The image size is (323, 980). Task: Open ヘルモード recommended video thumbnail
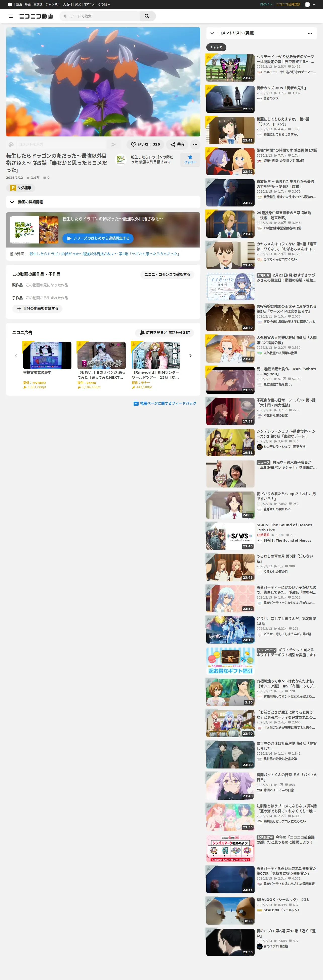pyautogui.click(x=230, y=68)
